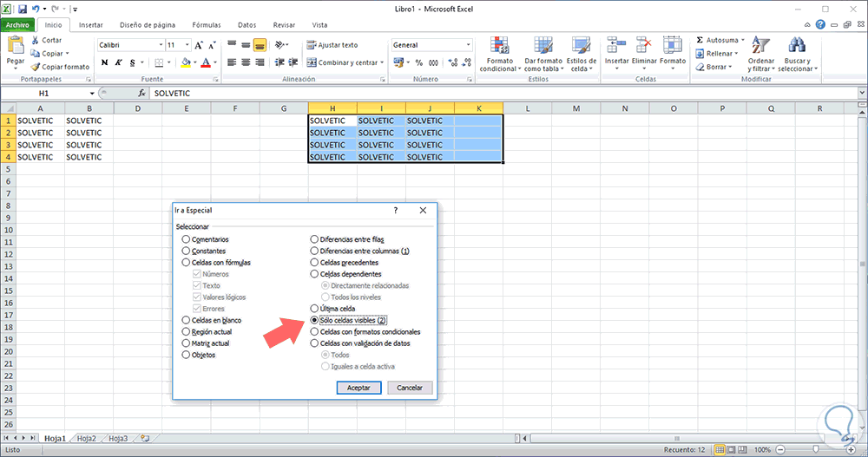Decrease font size with small A icon

(x=212, y=45)
